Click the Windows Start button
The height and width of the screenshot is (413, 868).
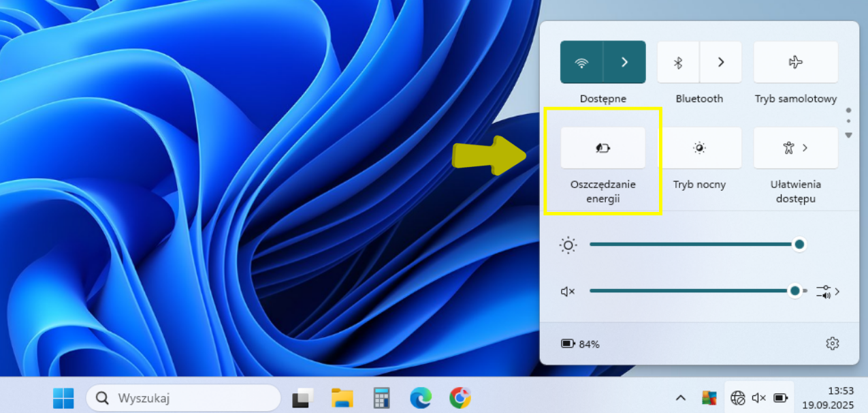63,397
